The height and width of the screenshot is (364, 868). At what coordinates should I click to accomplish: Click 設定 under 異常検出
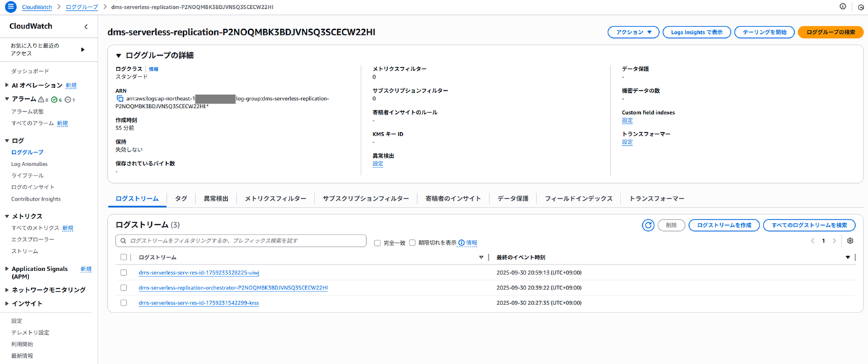[x=378, y=164]
